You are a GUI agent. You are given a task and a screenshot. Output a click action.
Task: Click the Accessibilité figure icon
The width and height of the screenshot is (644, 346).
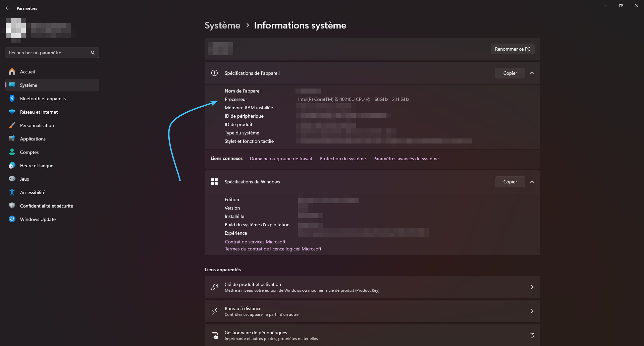(x=12, y=192)
